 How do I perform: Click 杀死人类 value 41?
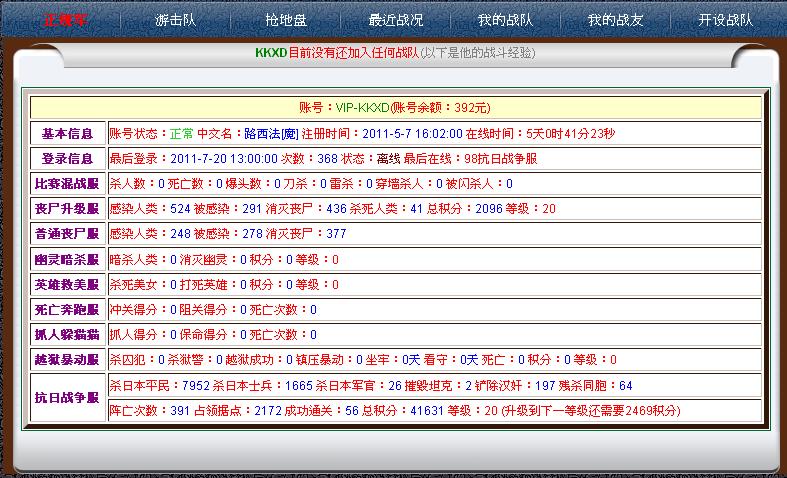pyautogui.click(x=417, y=209)
